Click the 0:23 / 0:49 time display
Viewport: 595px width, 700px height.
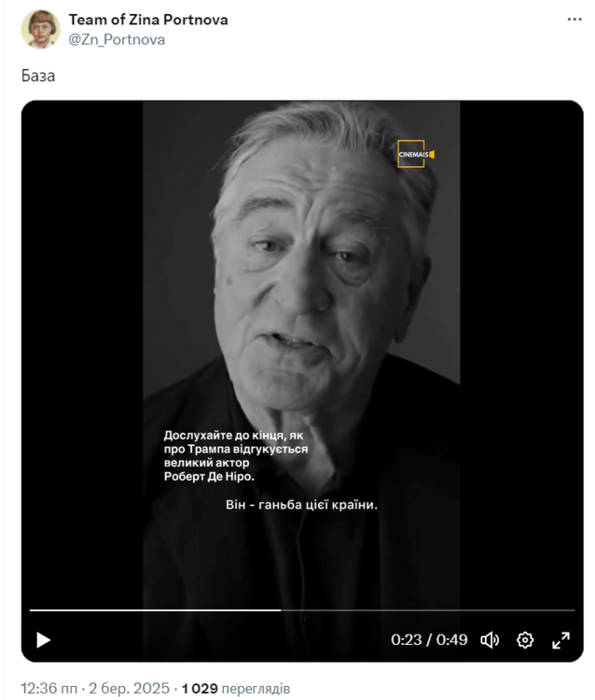coord(429,639)
